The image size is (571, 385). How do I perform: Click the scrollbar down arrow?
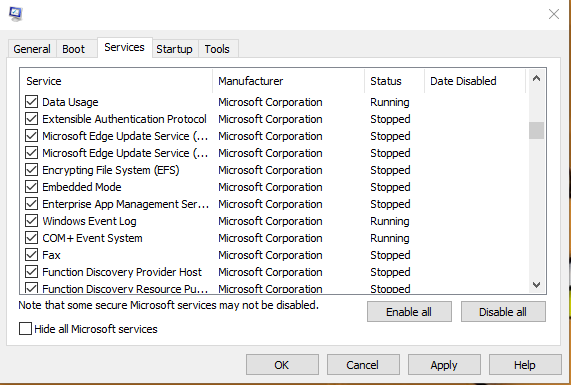point(536,284)
